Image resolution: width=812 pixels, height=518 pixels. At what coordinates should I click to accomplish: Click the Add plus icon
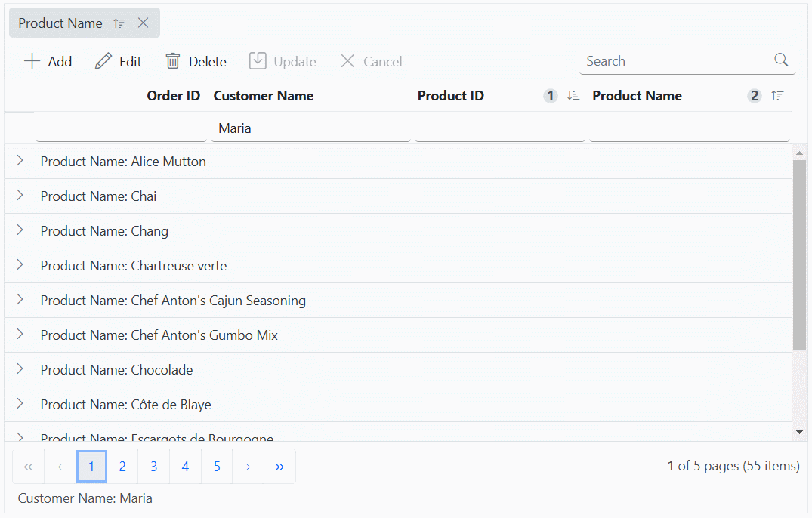click(32, 61)
